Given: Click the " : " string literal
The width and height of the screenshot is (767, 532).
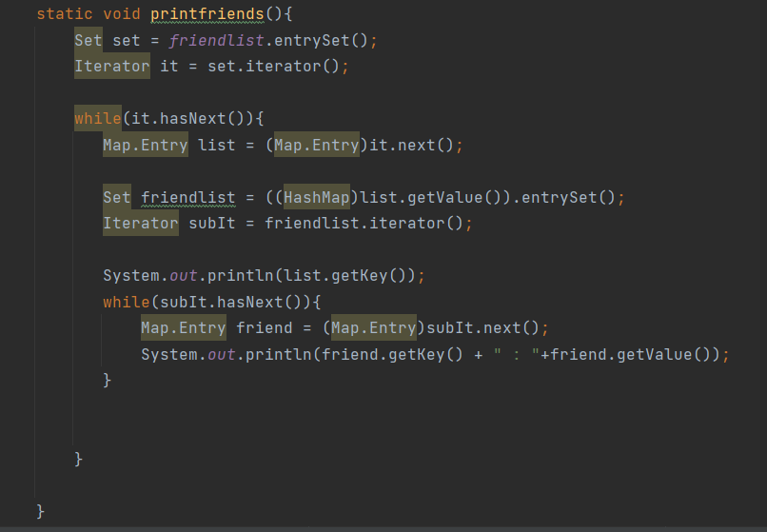Looking at the screenshot, I should pyautogui.click(x=516, y=354).
